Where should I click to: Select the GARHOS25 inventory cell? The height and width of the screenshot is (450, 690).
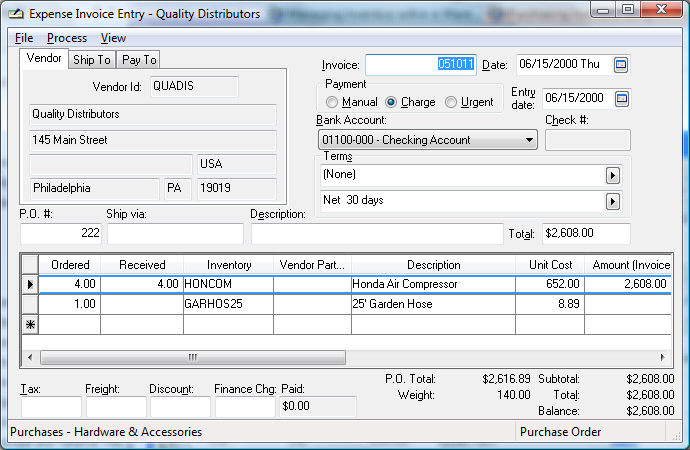(228, 304)
